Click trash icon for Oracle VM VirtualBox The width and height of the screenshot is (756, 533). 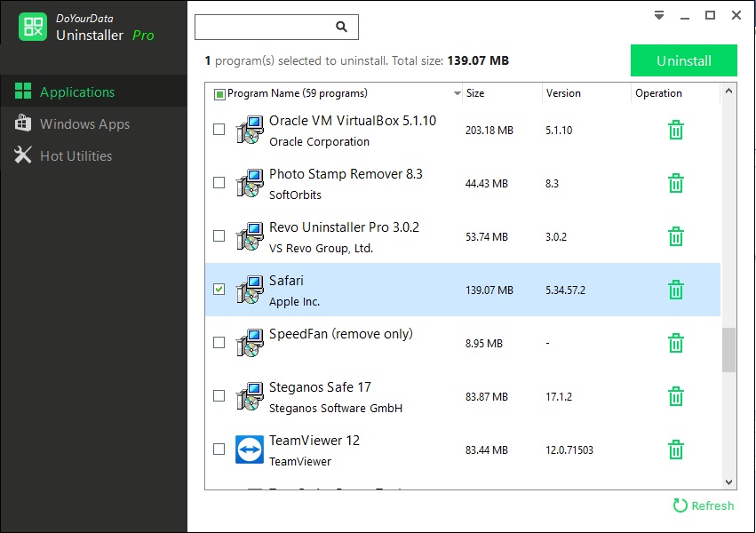(675, 131)
